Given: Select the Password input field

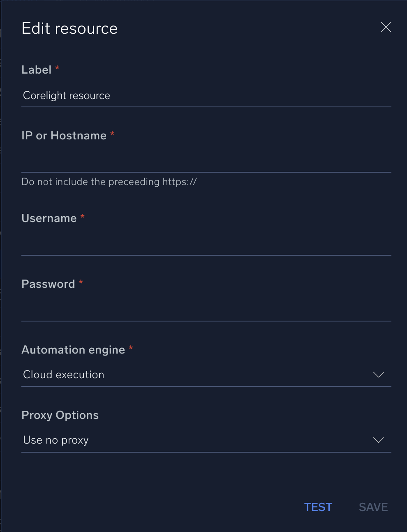Looking at the screenshot, I should 206,310.
